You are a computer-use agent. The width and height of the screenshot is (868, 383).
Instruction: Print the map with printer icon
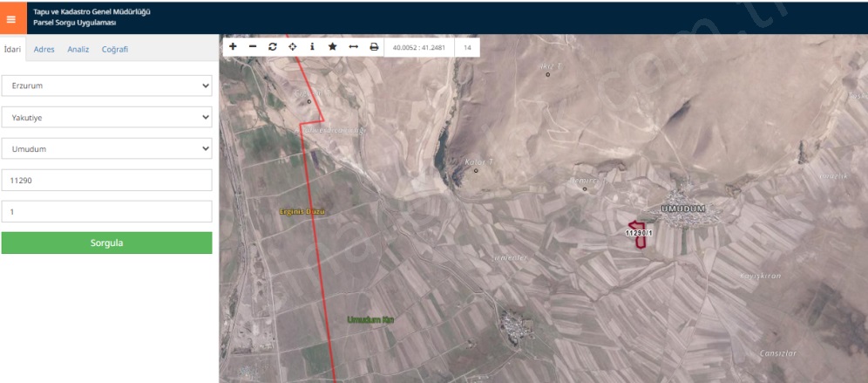pyautogui.click(x=374, y=46)
